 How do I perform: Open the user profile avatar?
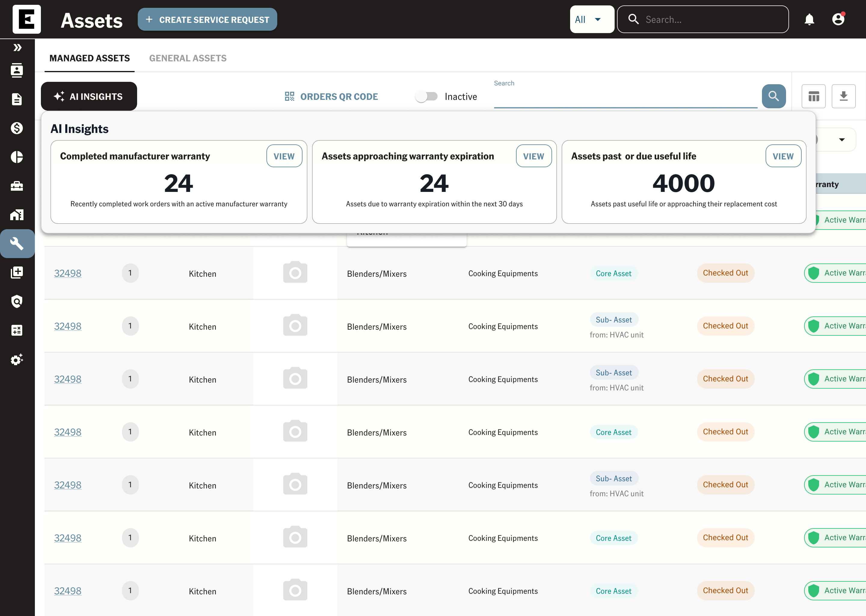838,19
